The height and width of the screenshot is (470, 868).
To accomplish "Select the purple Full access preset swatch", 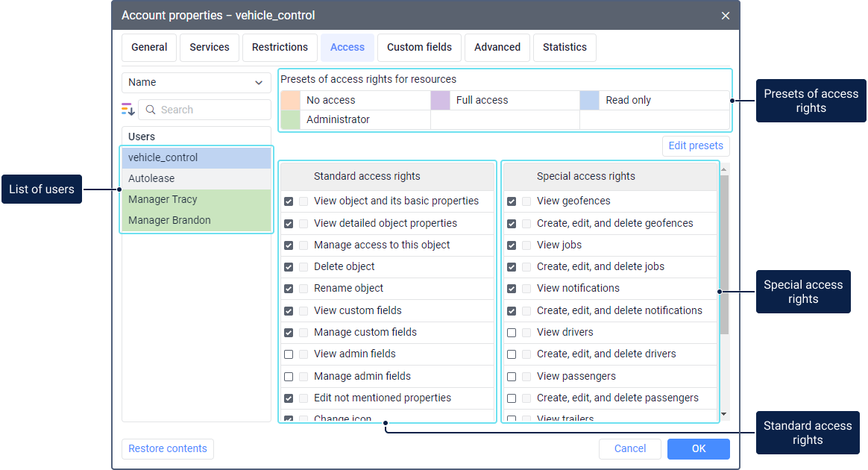I will tap(440, 100).
